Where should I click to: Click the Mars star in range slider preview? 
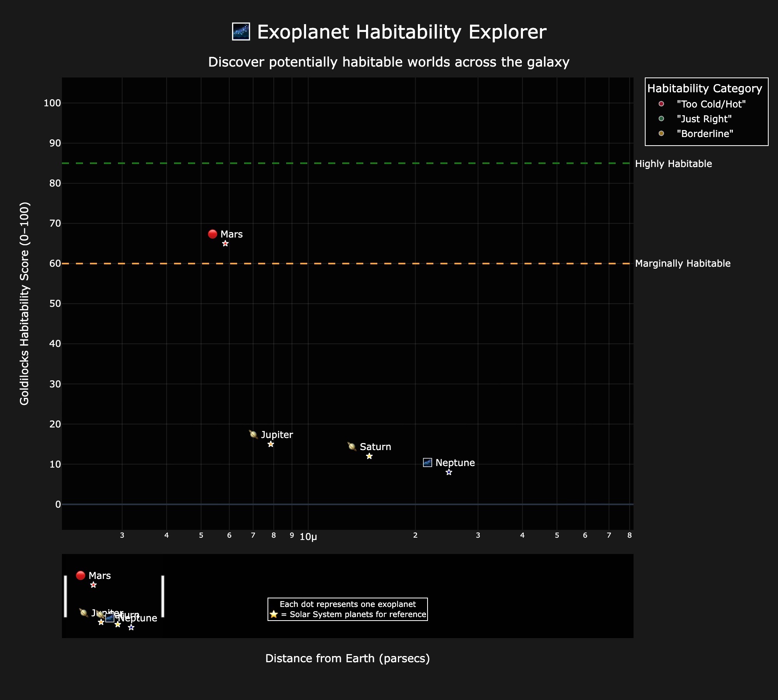pos(93,585)
